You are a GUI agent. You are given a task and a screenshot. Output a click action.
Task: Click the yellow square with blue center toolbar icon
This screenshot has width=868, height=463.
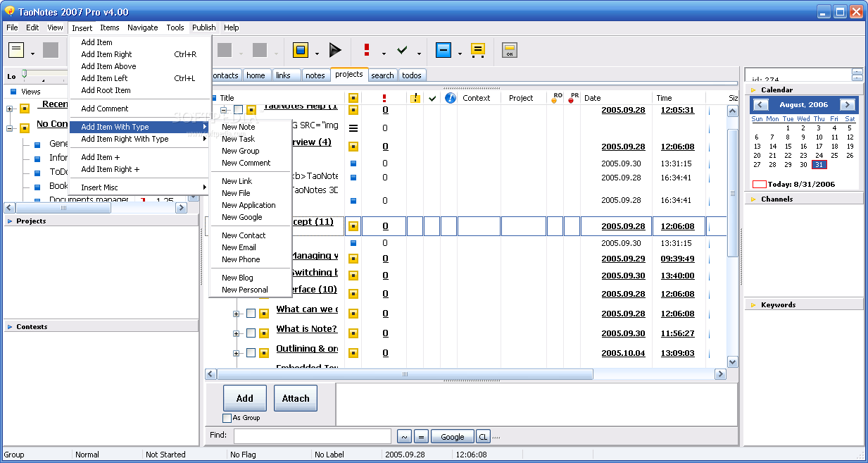(301, 50)
